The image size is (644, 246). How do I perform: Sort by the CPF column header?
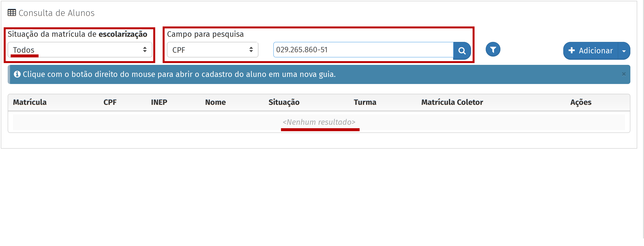110,102
